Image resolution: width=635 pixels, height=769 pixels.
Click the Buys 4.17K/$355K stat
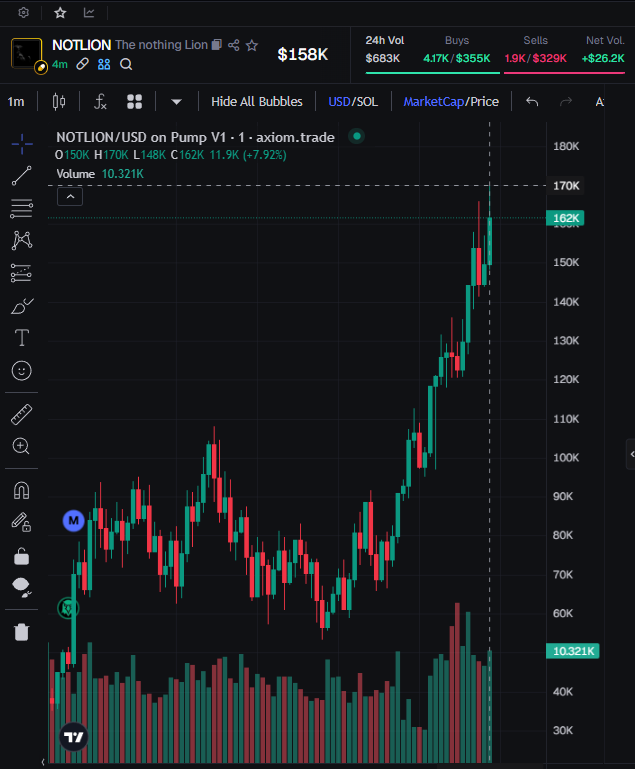pos(457,50)
